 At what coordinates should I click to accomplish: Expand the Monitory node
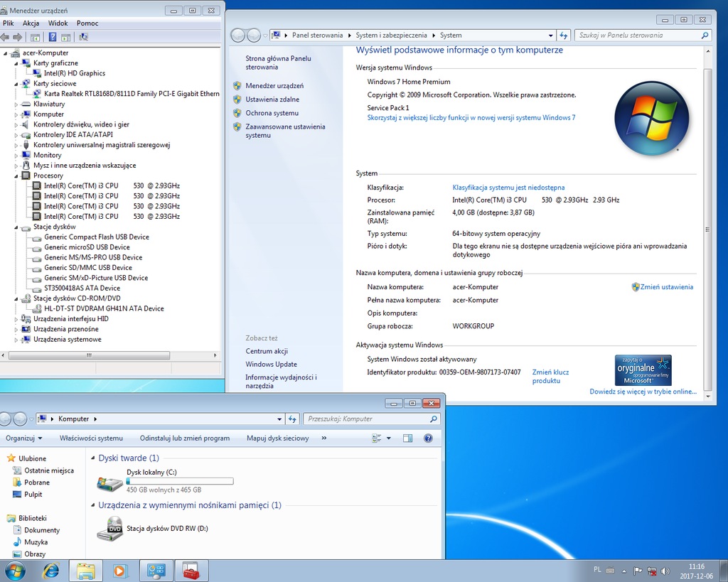tap(16, 156)
